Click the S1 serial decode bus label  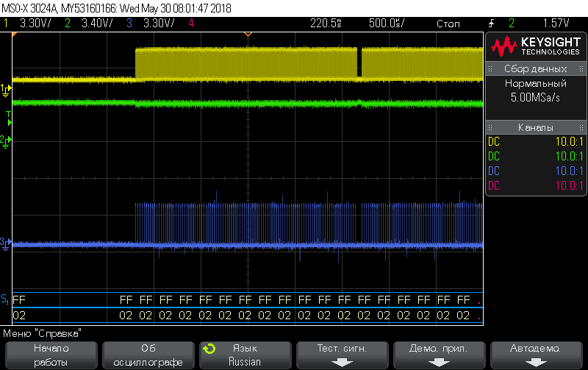click(x=5, y=300)
